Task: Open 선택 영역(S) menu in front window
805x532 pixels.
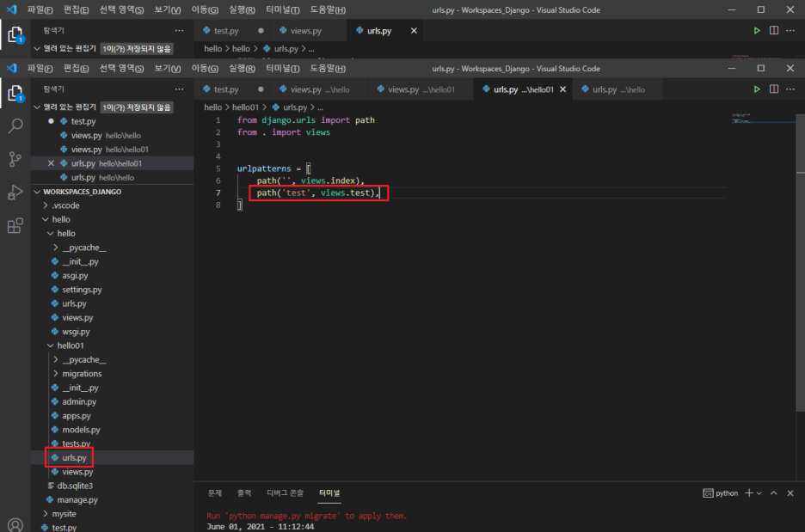Action: (121, 68)
